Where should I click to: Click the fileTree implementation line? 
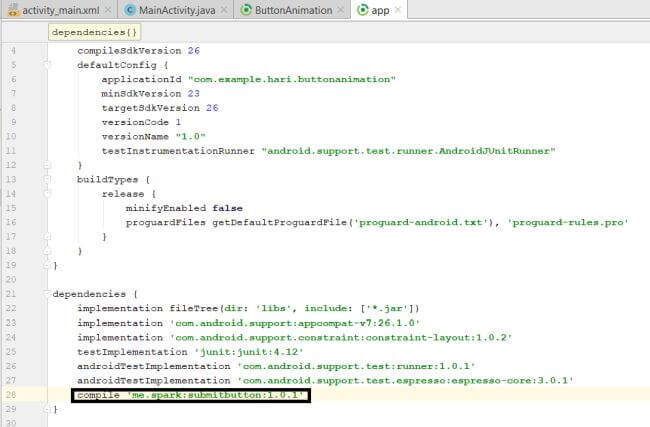(x=248, y=308)
